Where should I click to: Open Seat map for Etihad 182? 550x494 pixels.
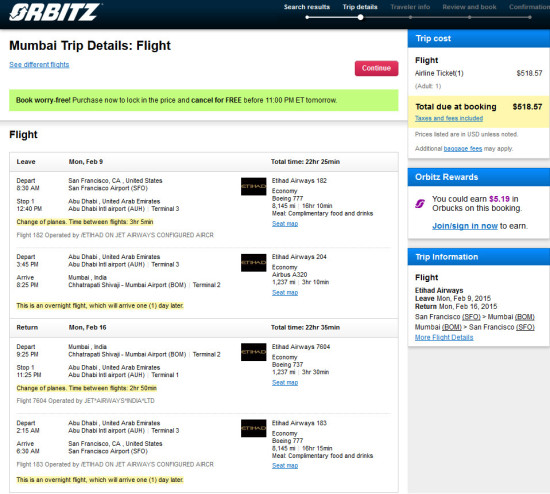coord(285,223)
